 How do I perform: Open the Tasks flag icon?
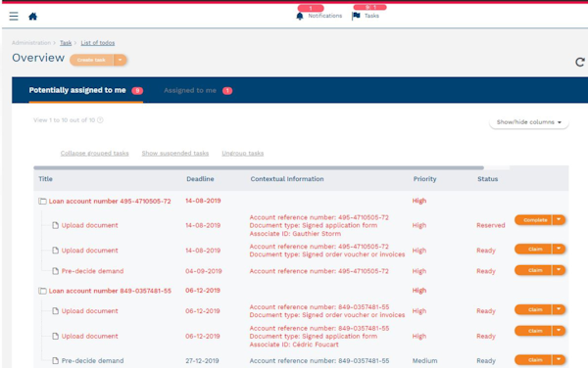tap(357, 16)
